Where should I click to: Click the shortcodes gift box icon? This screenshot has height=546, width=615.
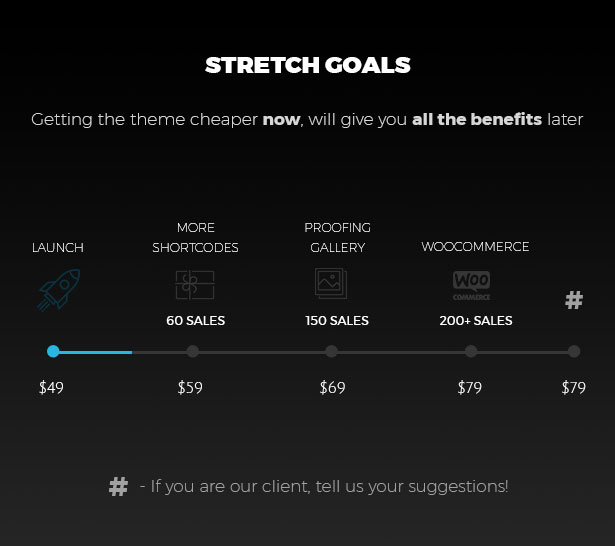(x=195, y=286)
